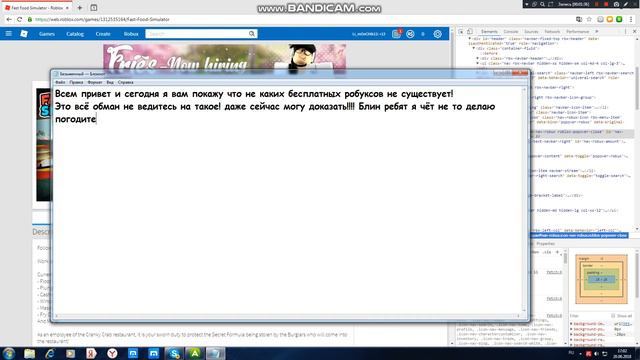Open Roblox notifications icon with red badge
640x360 pixels.
click(396, 34)
